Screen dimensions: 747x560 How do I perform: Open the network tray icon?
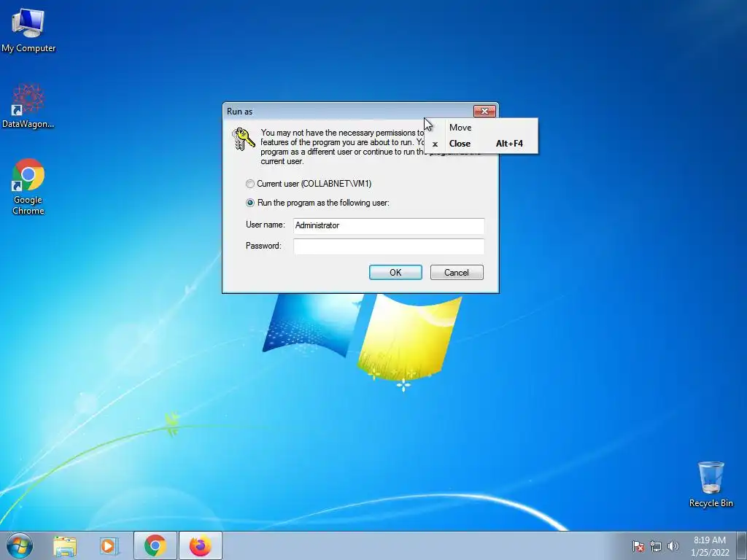click(656, 546)
